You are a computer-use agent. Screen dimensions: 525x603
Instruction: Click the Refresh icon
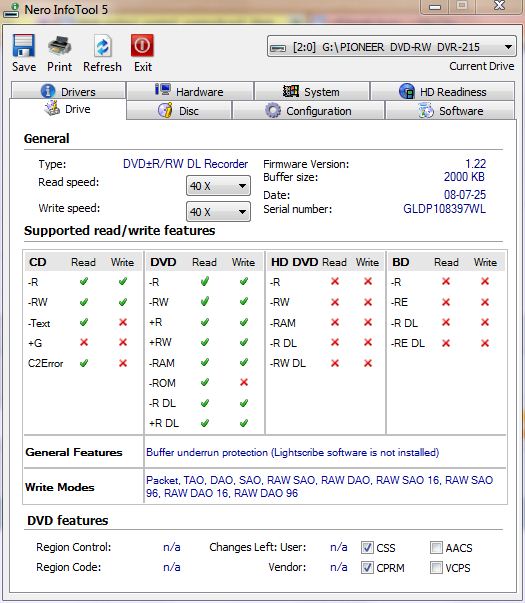tap(102, 46)
